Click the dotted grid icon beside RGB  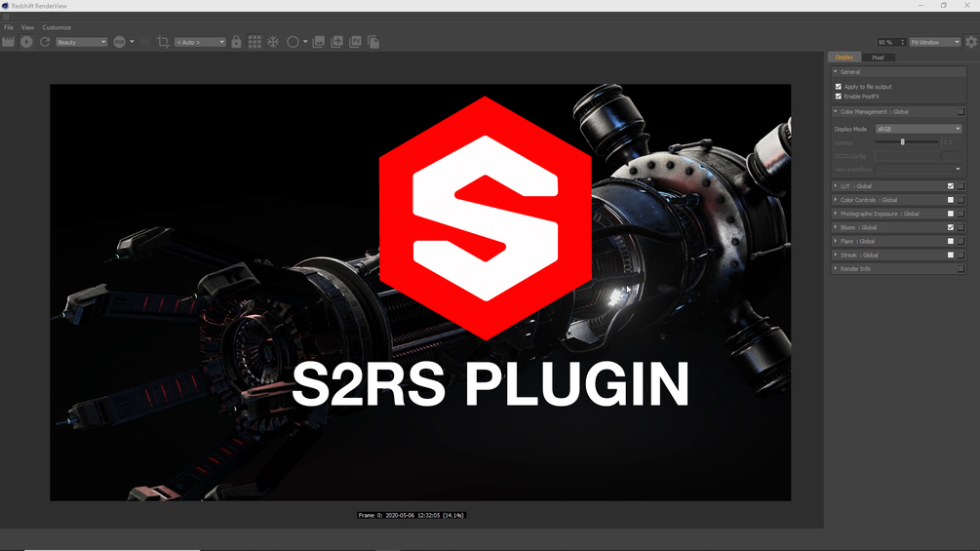tap(145, 42)
